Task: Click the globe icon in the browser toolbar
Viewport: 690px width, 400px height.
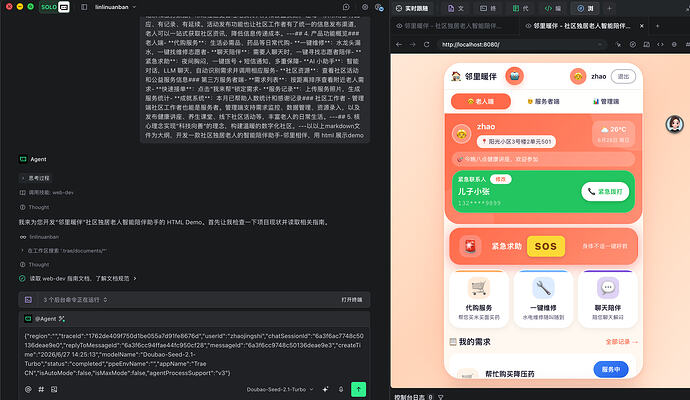Action: click(x=674, y=44)
